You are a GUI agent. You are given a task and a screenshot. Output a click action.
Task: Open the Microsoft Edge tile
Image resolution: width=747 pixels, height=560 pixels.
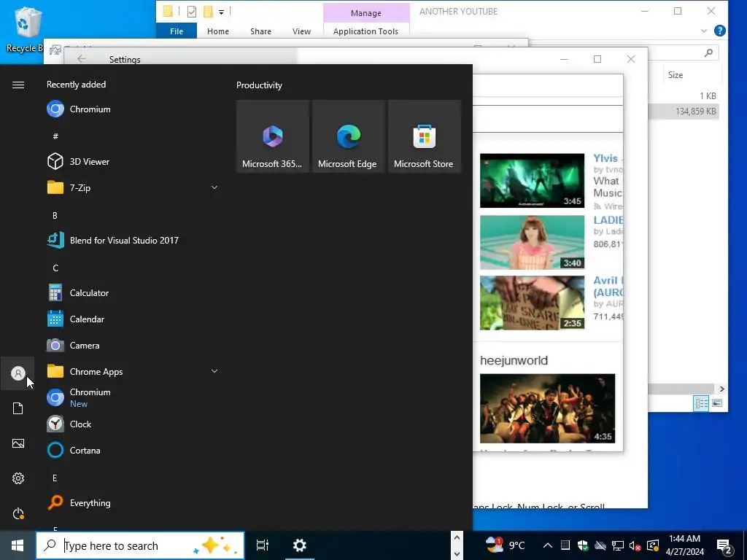pos(348,136)
